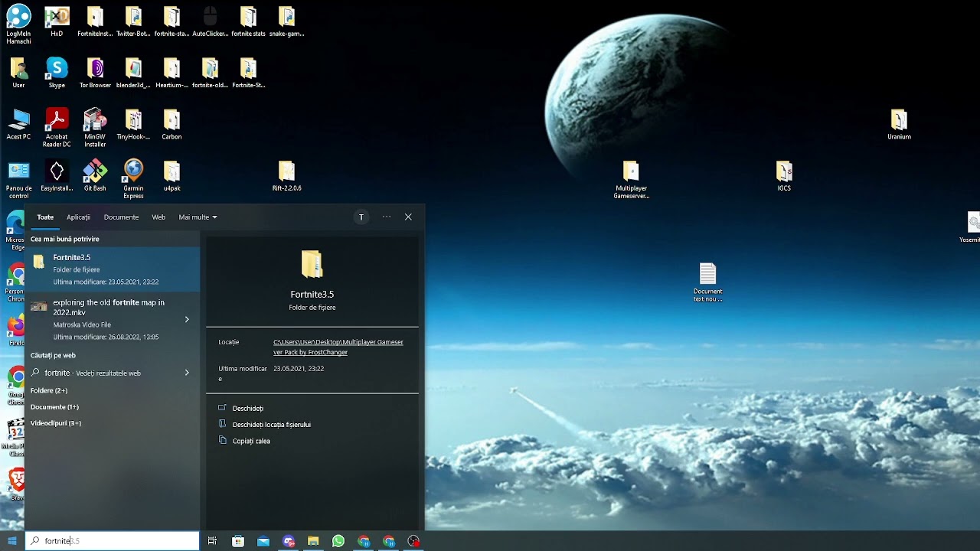The height and width of the screenshot is (551, 980).
Task: Close the search panel
Action: pyautogui.click(x=408, y=217)
